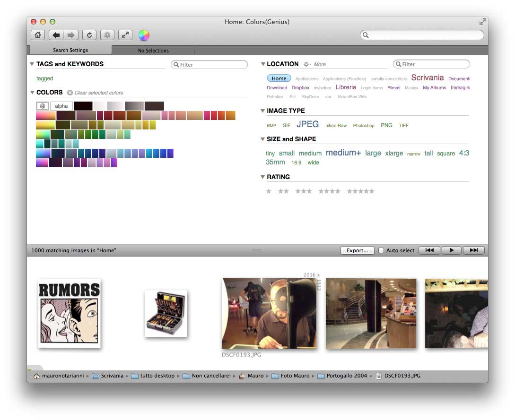Toggle the JPEG image type filter
This screenshot has height=420, width=515.
click(307, 124)
